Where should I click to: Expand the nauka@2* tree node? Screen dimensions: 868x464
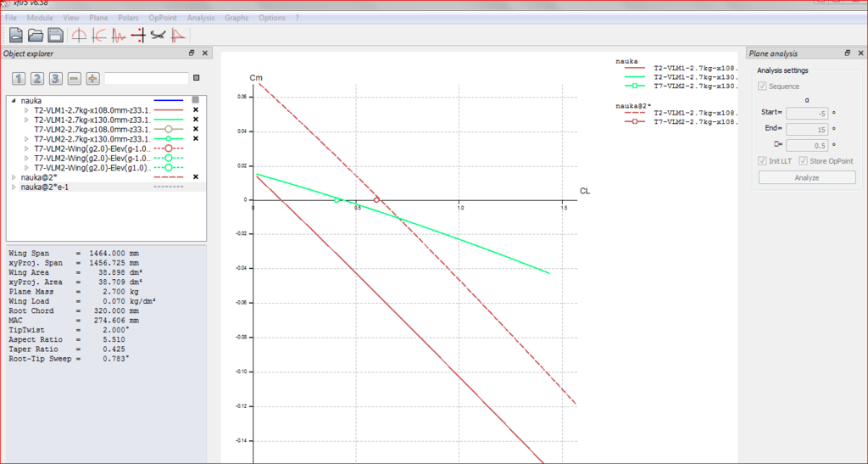[x=14, y=176]
